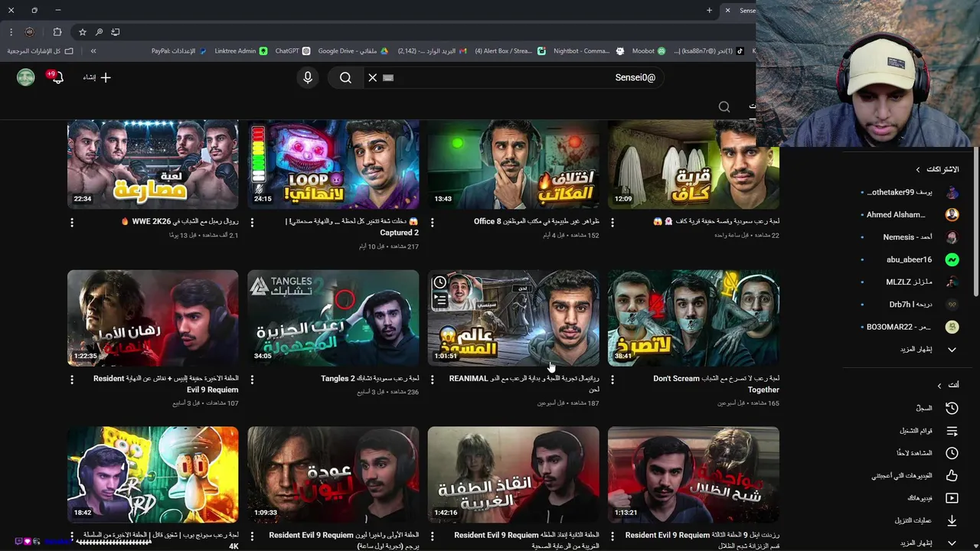The height and width of the screenshot is (551, 980).
Task: Open the Alert Box / Streamlabs bookmark
Action: pos(510,51)
